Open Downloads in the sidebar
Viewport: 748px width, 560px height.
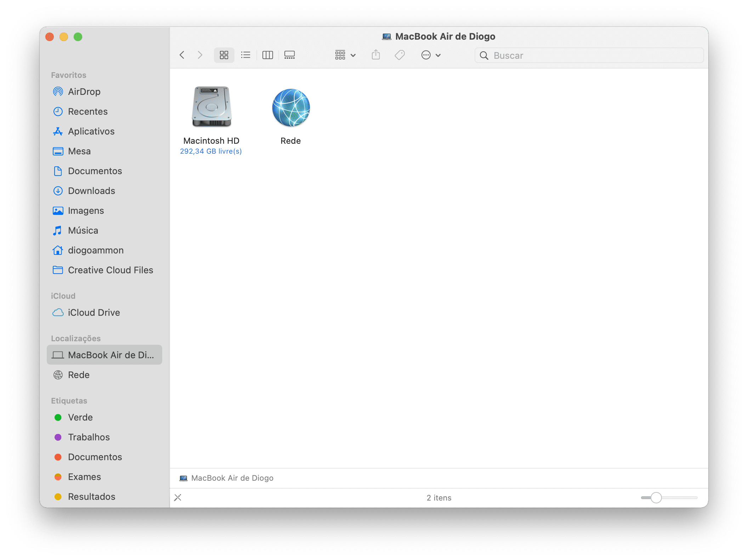[x=104, y=191]
